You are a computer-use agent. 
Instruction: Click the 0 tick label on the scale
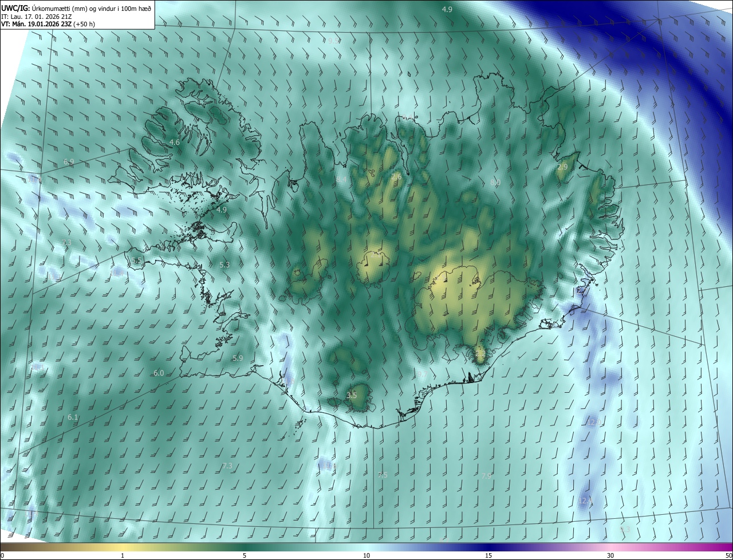pyautogui.click(x=2, y=555)
